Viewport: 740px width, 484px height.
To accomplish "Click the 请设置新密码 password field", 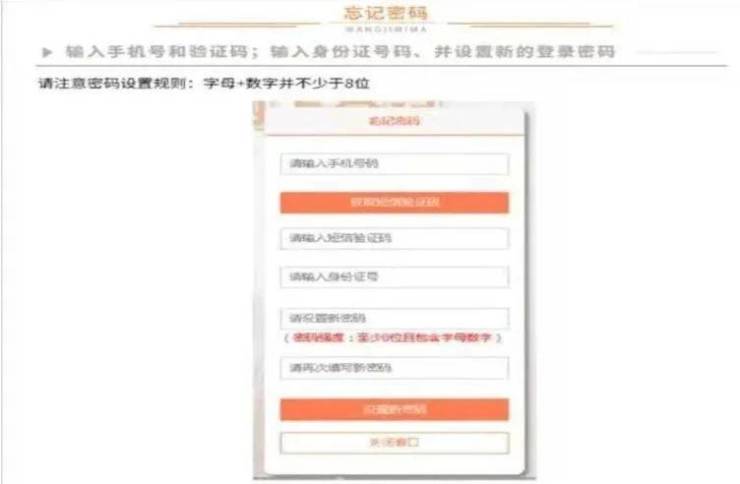I will 394,318.
